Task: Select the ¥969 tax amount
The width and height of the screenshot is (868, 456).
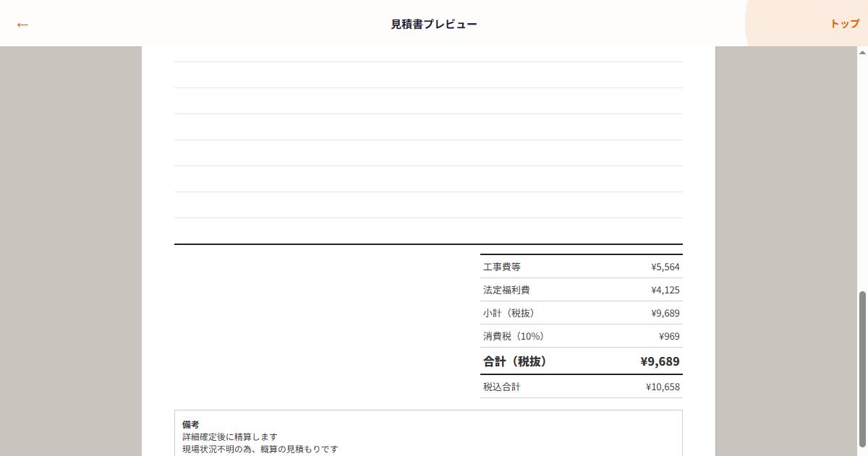Action: click(669, 336)
